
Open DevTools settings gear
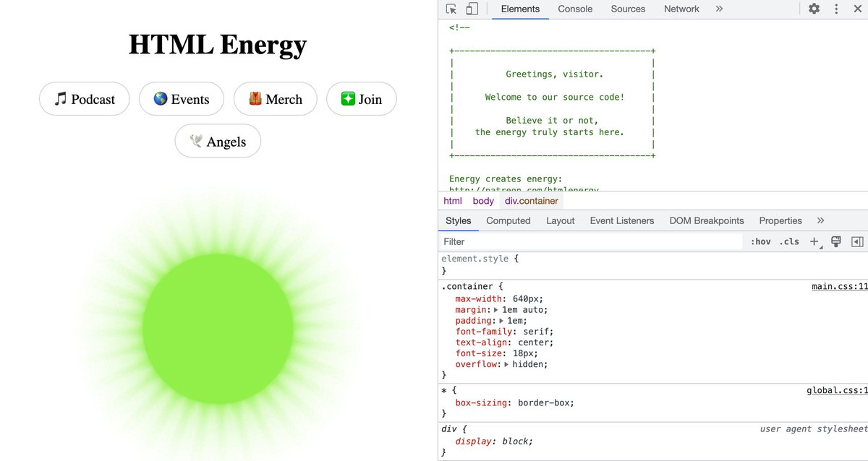pyautogui.click(x=814, y=9)
